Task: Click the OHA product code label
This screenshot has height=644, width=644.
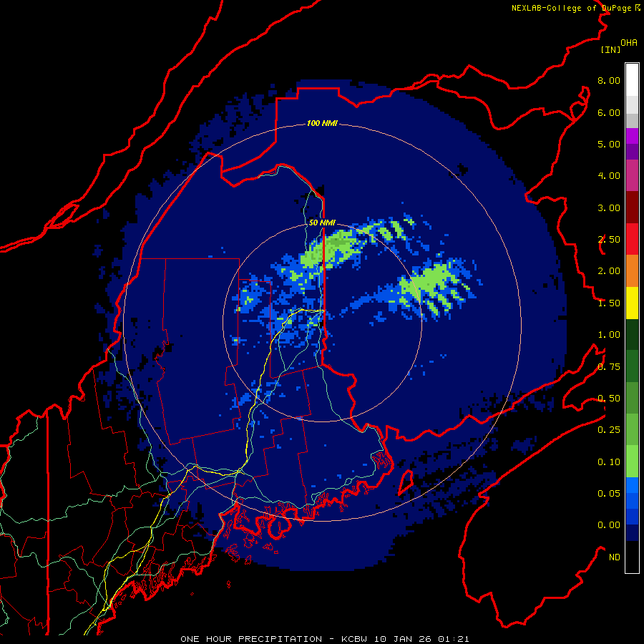Action: (629, 42)
